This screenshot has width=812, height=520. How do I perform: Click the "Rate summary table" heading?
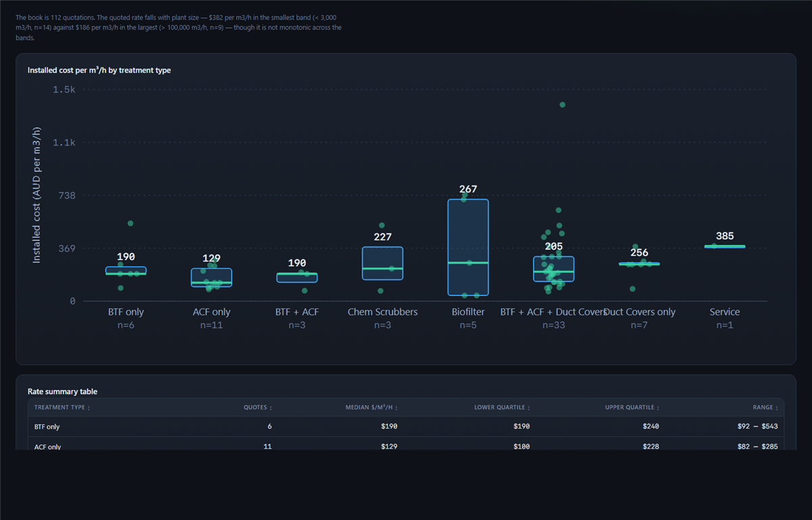(62, 392)
